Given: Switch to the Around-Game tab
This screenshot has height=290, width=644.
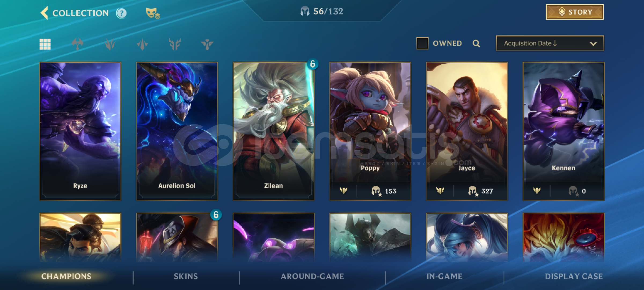Looking at the screenshot, I should click(x=312, y=276).
